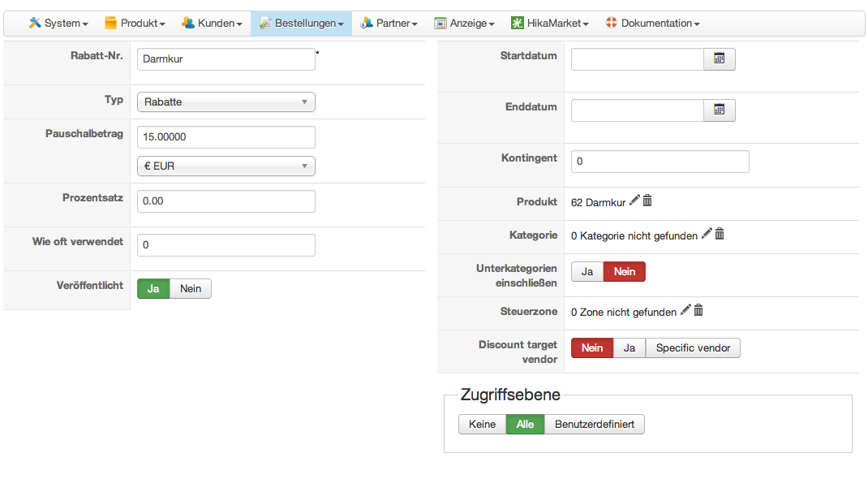Click the Pauschalbetrag input field
The height and width of the screenshot is (492, 868).
point(226,137)
